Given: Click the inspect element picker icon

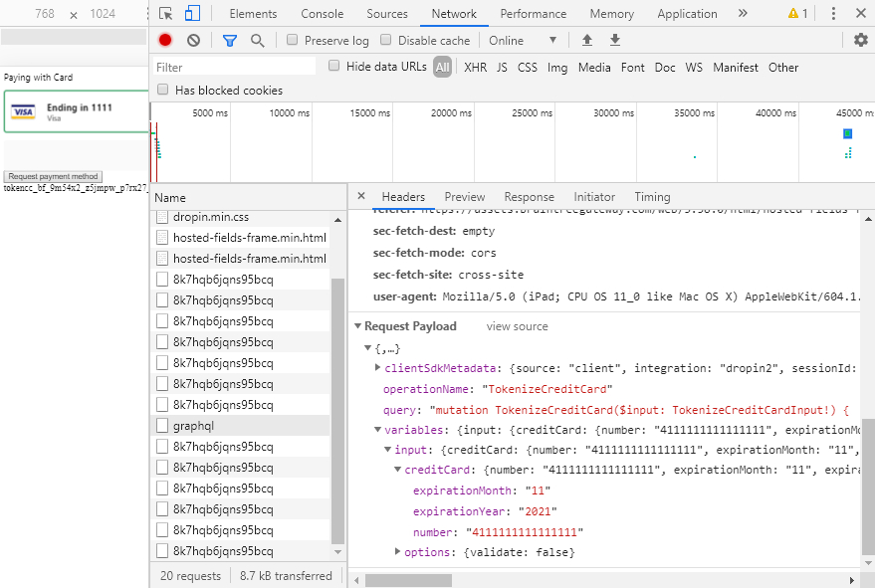Looking at the screenshot, I should tap(166, 14).
